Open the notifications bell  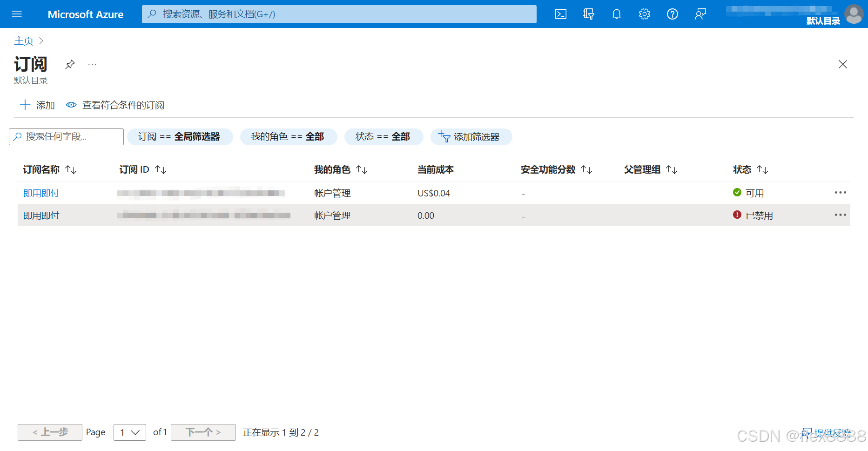617,14
